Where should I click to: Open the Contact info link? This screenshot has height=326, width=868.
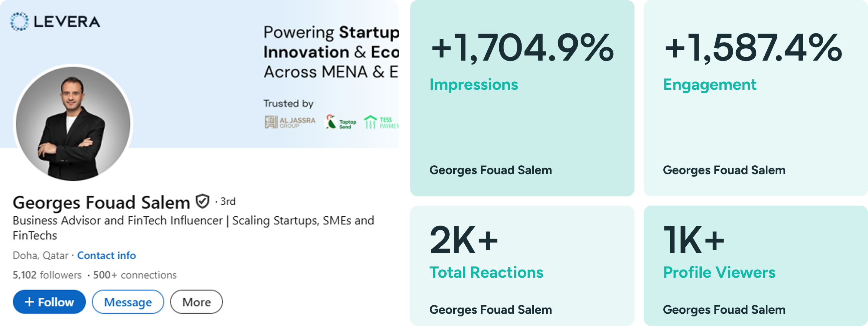pos(106,255)
